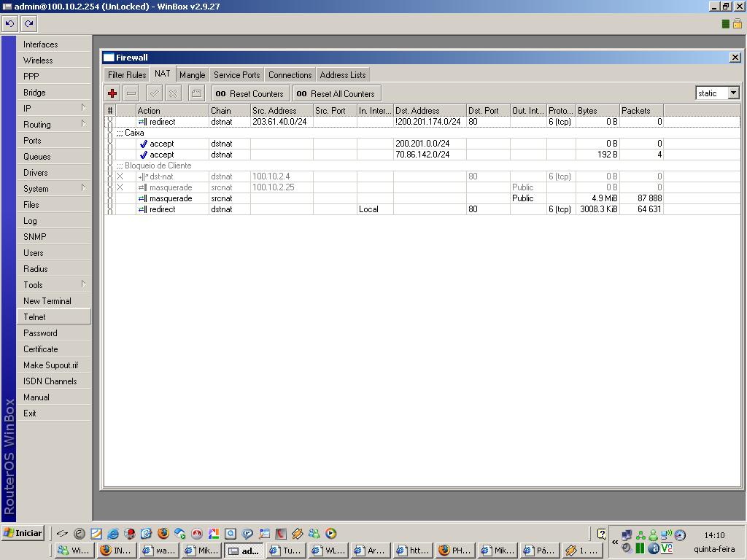Click the redo arrow icon
Image resolution: width=747 pixels, height=560 pixels.
28,23
